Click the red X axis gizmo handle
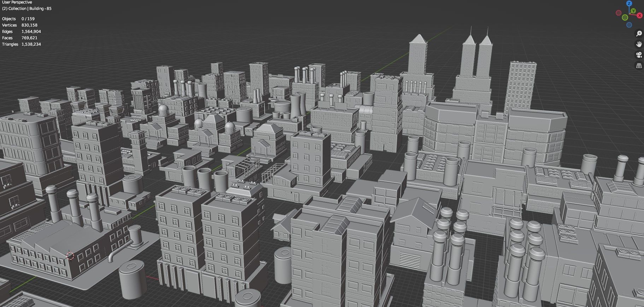This screenshot has width=644, height=307. pyautogui.click(x=640, y=15)
